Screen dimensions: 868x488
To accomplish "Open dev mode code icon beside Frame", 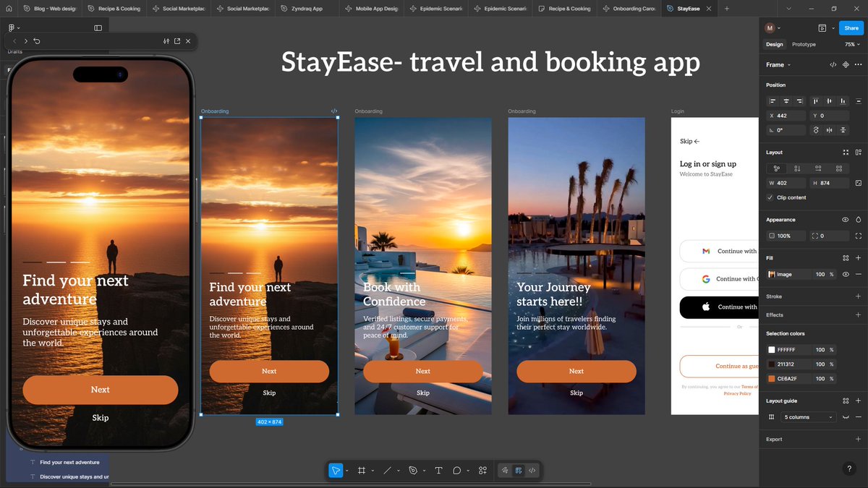I will point(833,65).
